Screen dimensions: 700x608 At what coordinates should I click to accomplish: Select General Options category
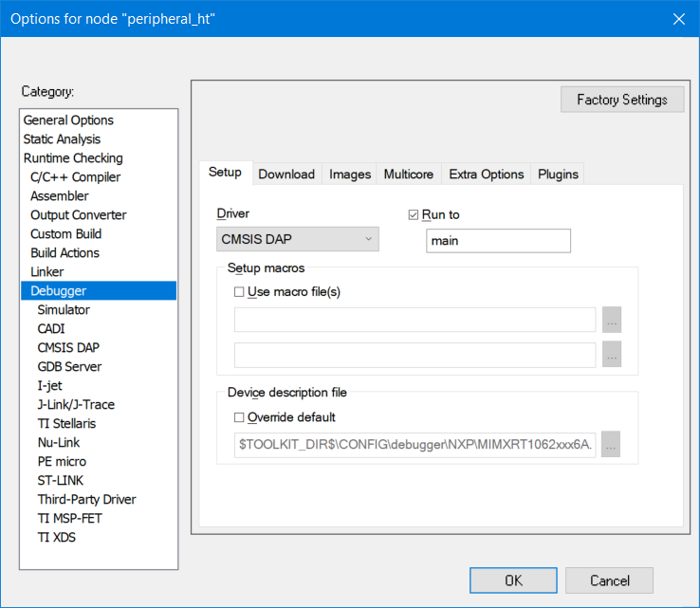click(68, 120)
